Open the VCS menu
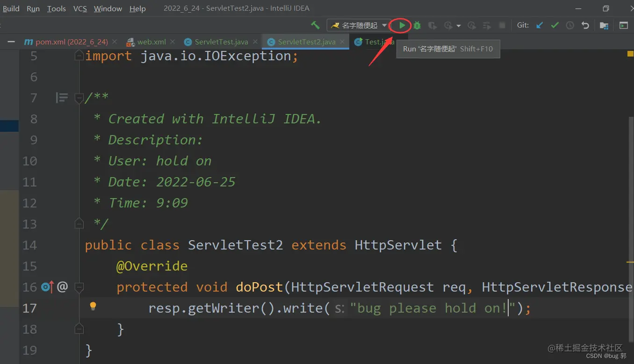This screenshot has height=364, width=634. pos(80,8)
